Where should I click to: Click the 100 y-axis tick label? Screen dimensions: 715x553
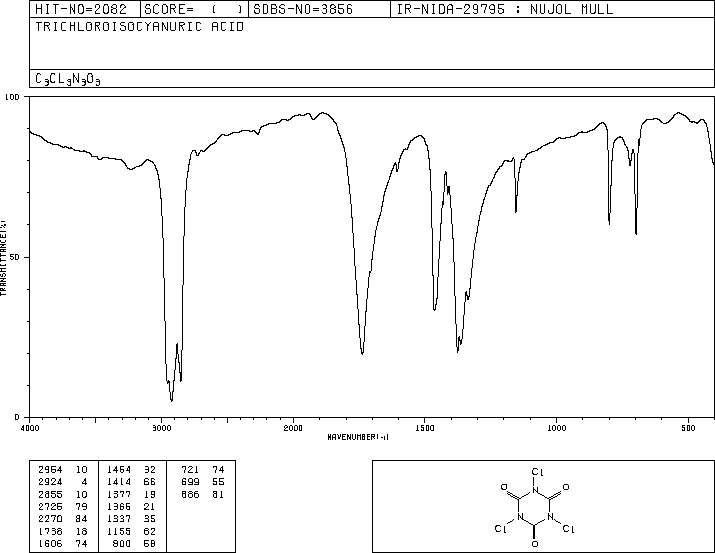12,97
